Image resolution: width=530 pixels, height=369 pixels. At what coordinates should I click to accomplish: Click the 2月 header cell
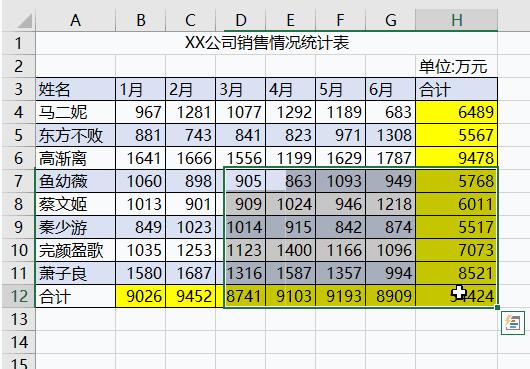(190, 89)
